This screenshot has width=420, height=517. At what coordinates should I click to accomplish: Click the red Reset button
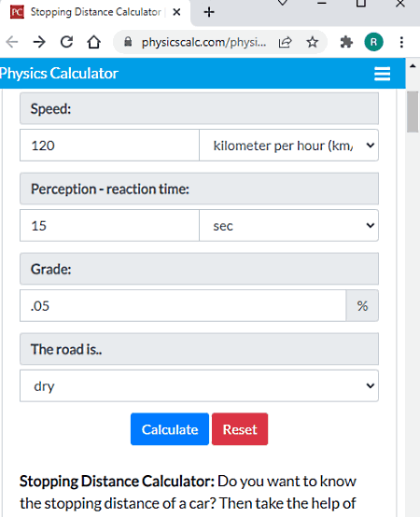click(240, 429)
